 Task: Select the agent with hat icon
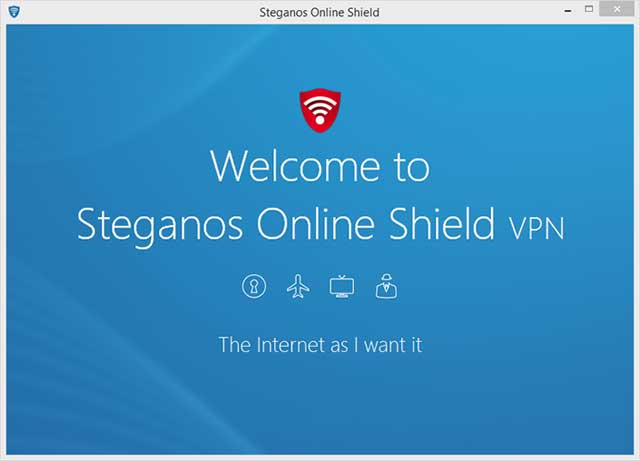click(386, 286)
